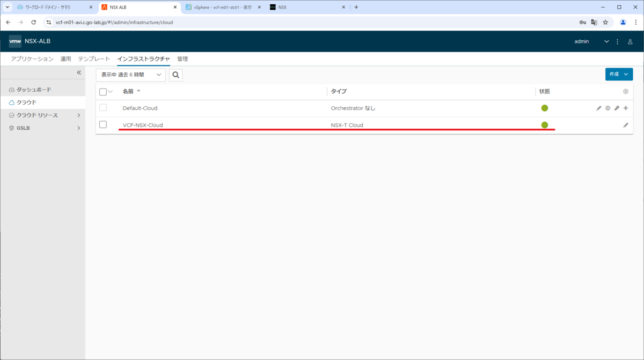Open the browser translate icon
Screen dimensions: 644x360
[x=594, y=23]
